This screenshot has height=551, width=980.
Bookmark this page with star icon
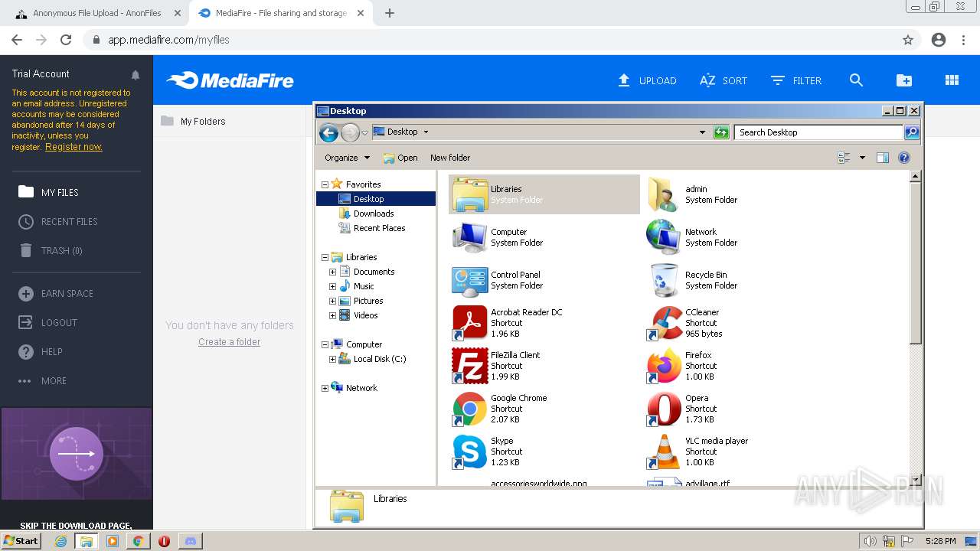[908, 40]
